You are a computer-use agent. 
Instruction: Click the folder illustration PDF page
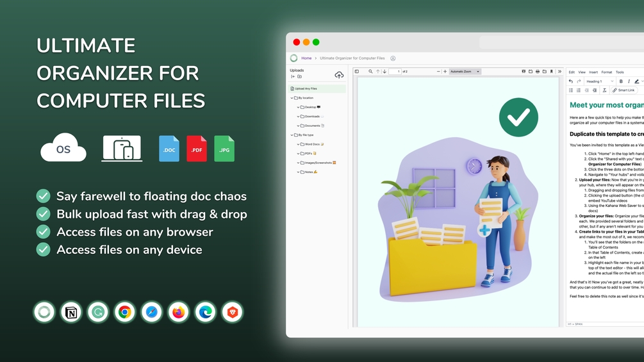point(458,202)
